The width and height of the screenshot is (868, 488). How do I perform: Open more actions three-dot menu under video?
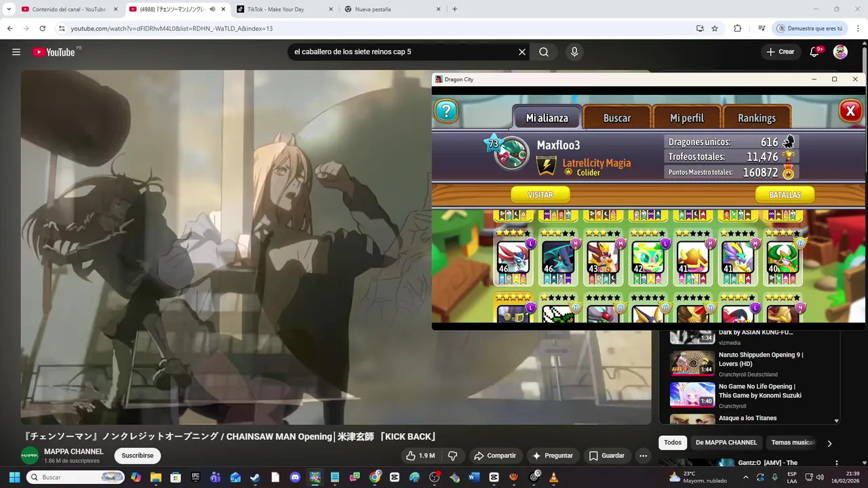643,455
